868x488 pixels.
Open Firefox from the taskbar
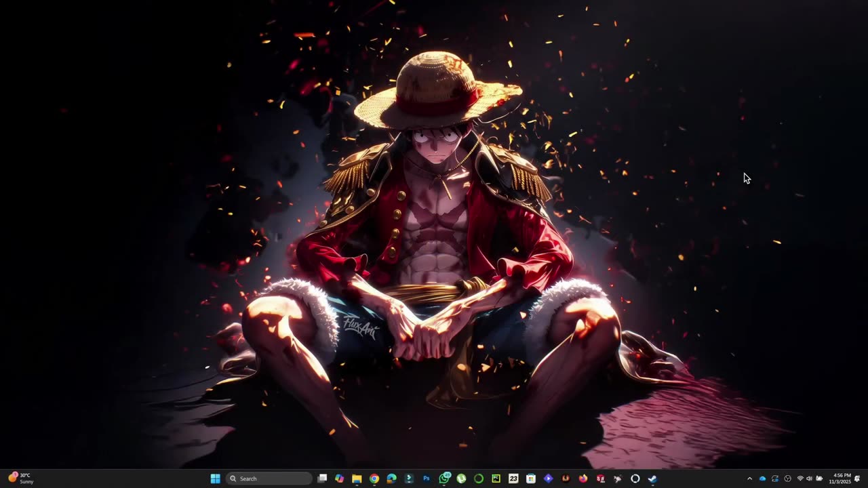point(583,479)
